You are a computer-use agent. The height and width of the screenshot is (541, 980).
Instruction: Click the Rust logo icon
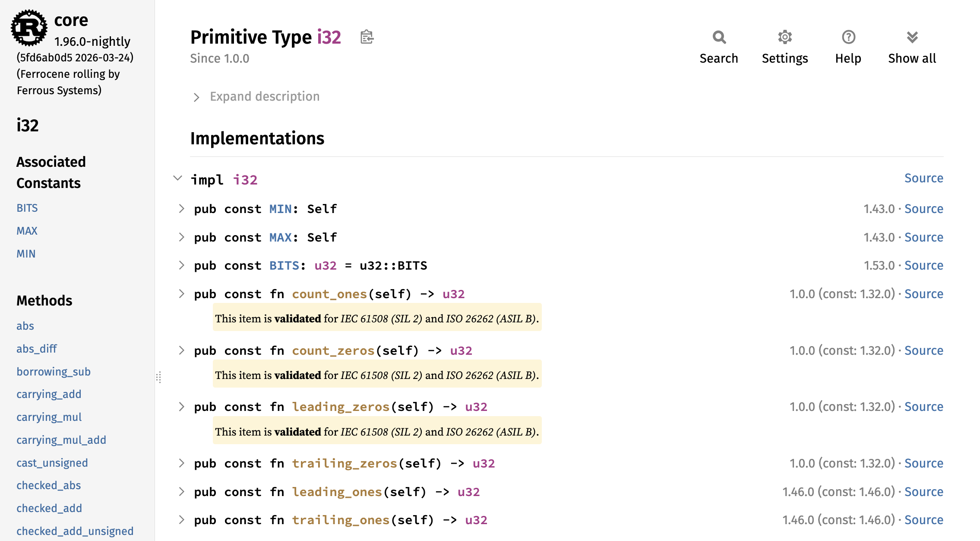pyautogui.click(x=29, y=28)
